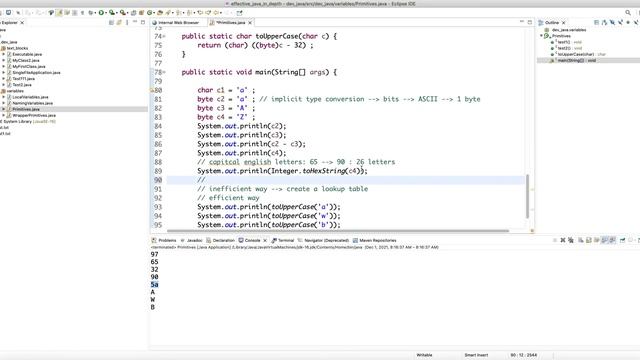640x360 pixels.
Task: Expand the MyClass2.java tree node
Action: tap(4, 60)
